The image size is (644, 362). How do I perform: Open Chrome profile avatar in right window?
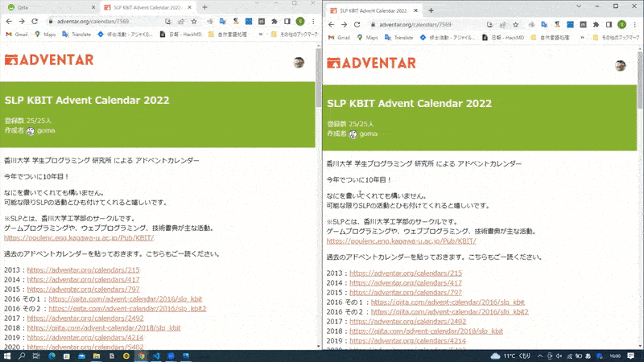tap(621, 25)
